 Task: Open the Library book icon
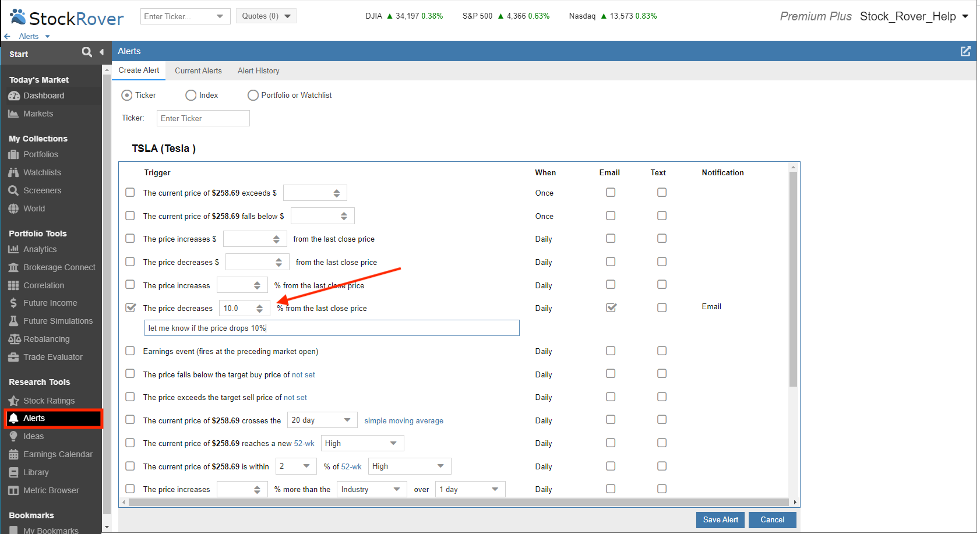pos(13,472)
